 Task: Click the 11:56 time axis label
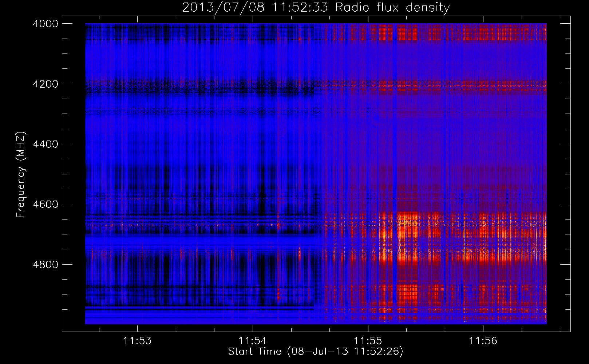[483, 341]
